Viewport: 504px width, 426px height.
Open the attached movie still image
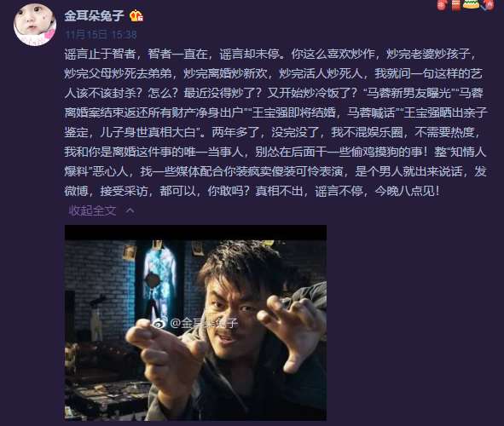(195, 323)
